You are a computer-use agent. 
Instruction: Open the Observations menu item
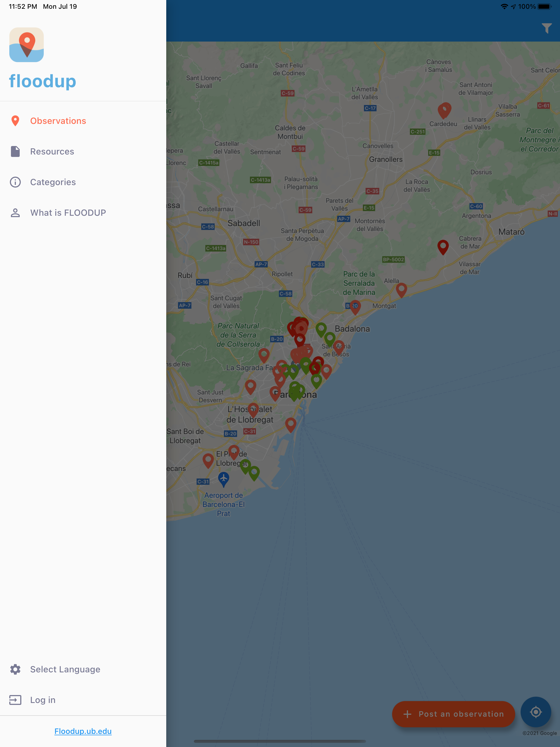[83, 121]
